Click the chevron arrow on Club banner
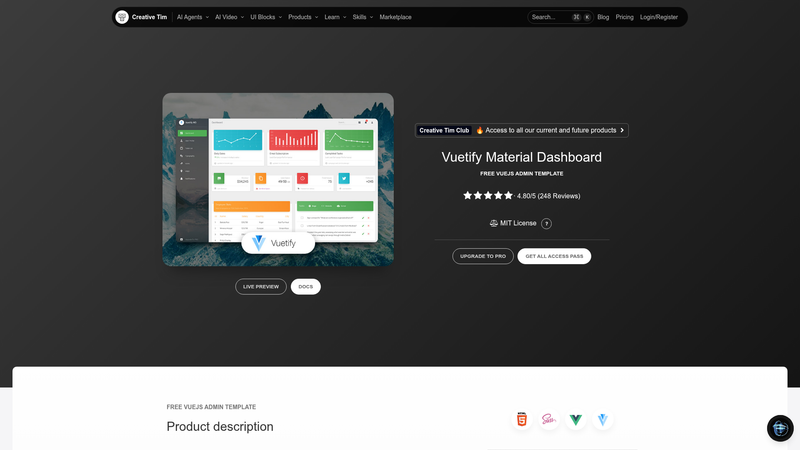Viewport: 800px width, 450px height. (x=622, y=130)
